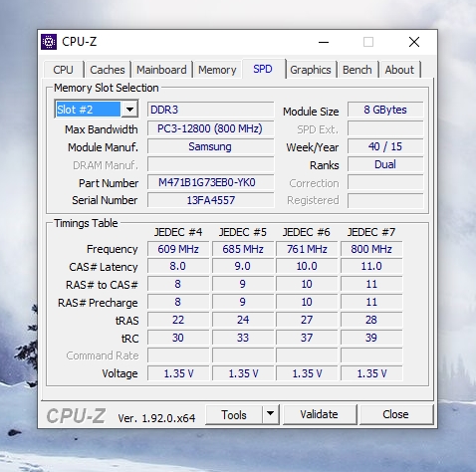Click the tRC value 37
476x472 pixels.
[307, 338]
